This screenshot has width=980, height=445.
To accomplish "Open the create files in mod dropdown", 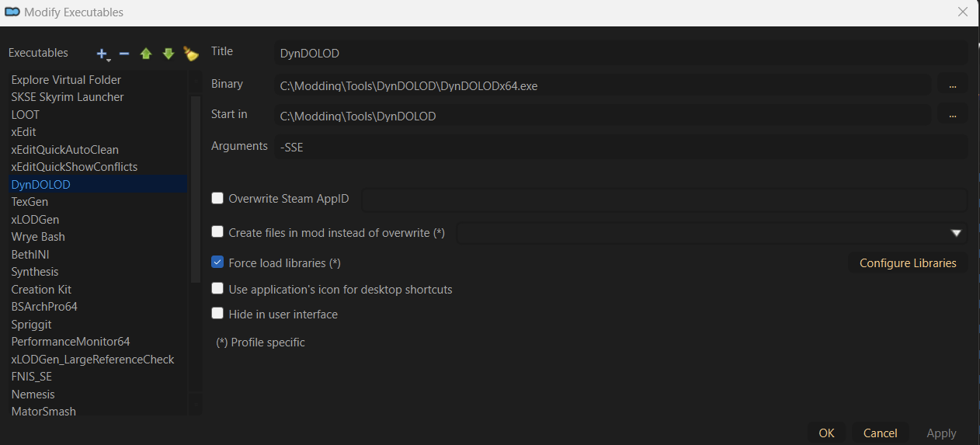I will (957, 233).
